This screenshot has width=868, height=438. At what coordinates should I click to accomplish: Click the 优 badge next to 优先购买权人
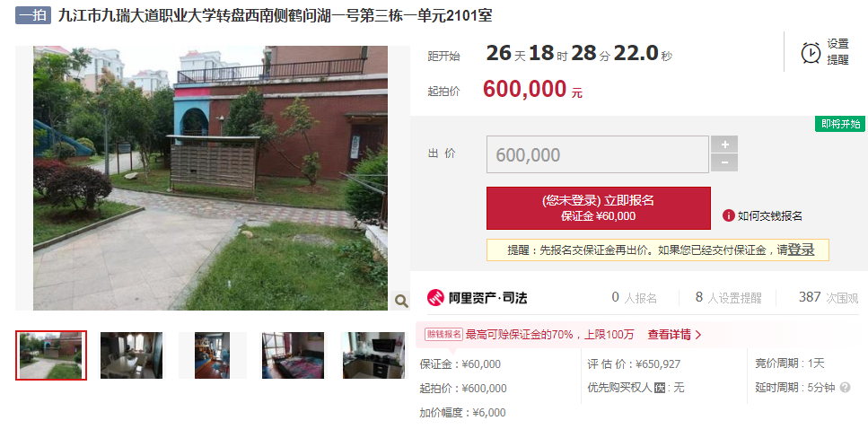(x=660, y=388)
